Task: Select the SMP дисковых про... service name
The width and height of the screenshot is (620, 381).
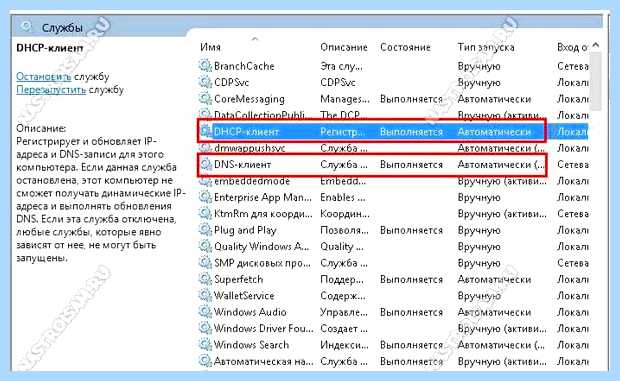Action: [x=262, y=263]
